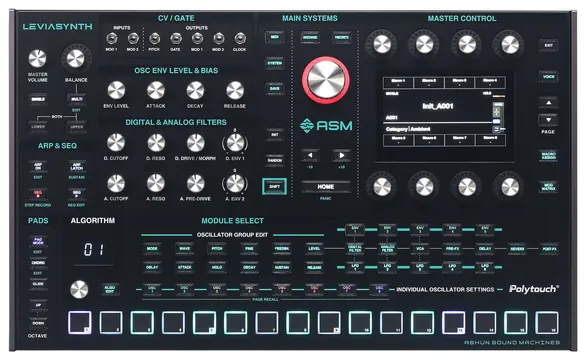586x360 pixels.
Task: Click the INIT button
Action: pos(274,135)
